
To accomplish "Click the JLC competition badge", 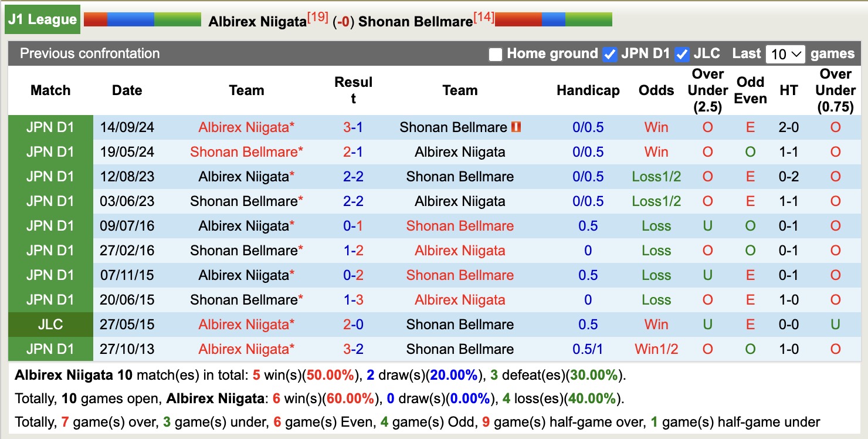I will pos(50,324).
